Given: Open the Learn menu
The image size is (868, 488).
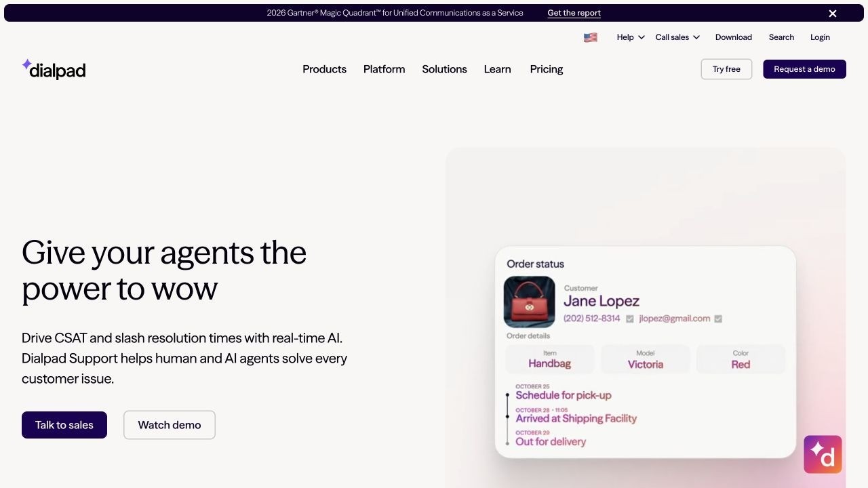Looking at the screenshot, I should (497, 69).
